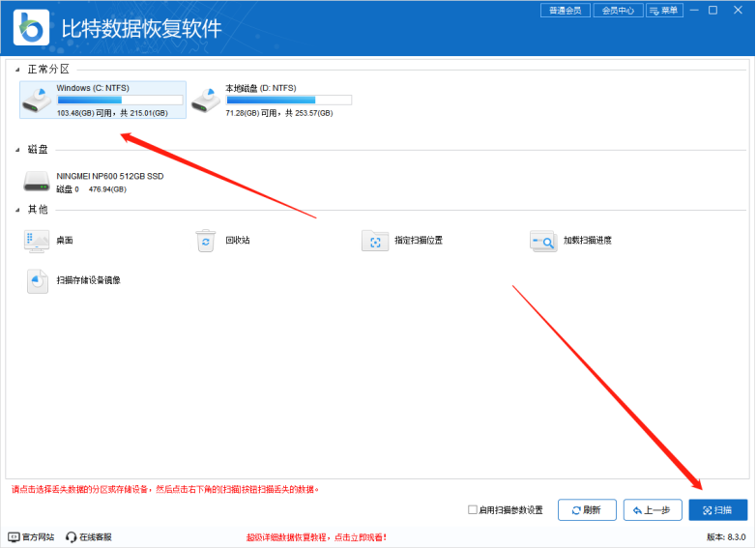
Task: Click the 在线客服 headset icon
Action: (x=71, y=537)
